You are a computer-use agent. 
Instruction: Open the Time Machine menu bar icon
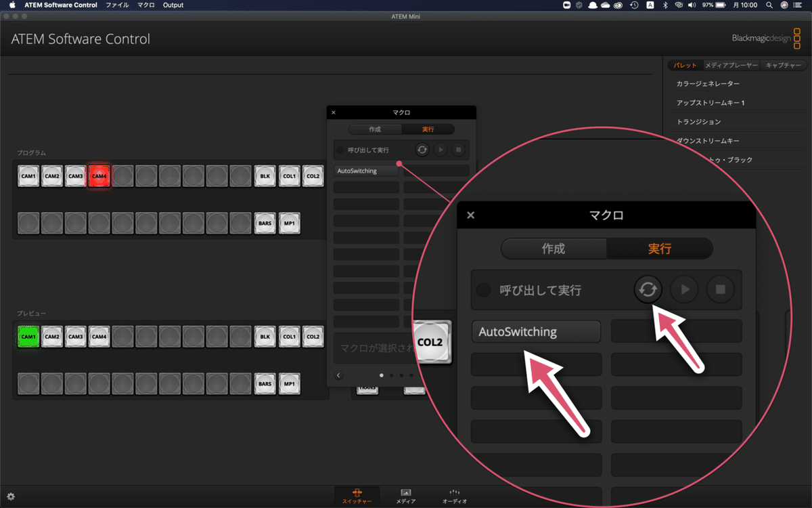click(634, 5)
